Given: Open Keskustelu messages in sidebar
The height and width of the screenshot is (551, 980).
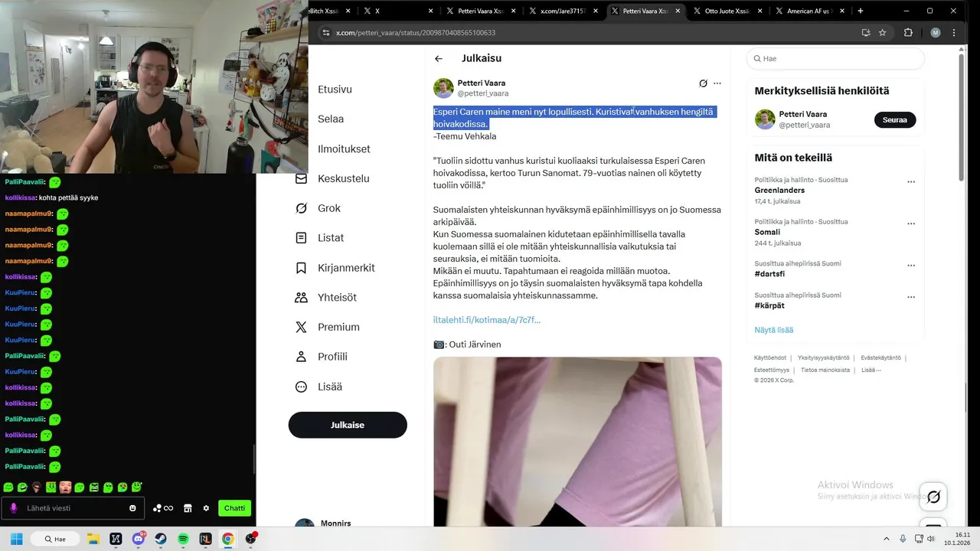Looking at the screenshot, I should (332, 178).
